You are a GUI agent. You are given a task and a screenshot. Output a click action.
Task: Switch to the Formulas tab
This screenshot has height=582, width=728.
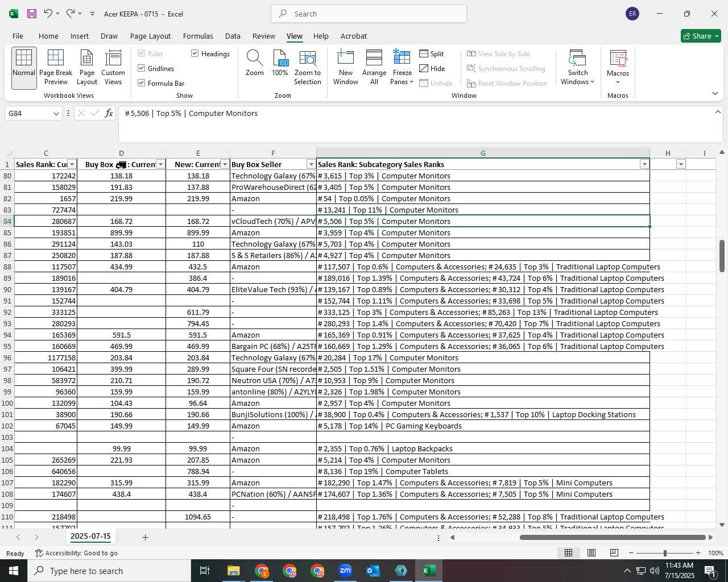198,36
